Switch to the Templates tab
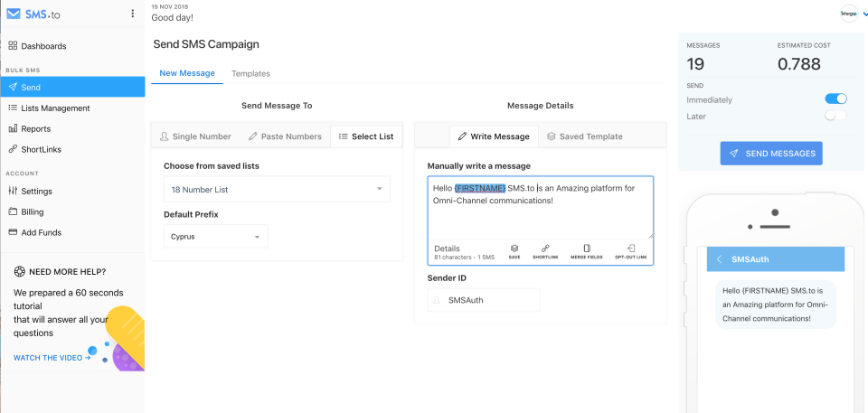The image size is (868, 413). 250,73
